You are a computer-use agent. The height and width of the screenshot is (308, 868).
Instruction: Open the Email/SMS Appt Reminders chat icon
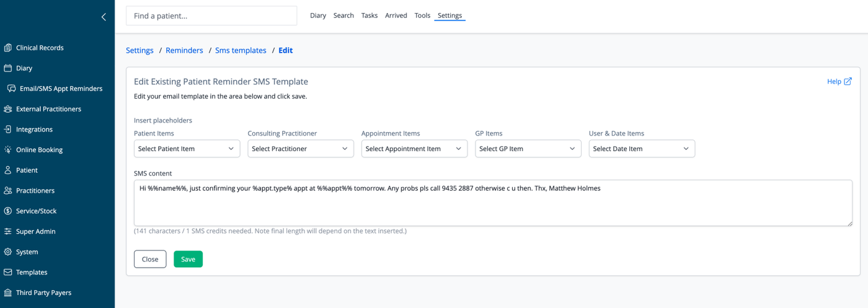(x=12, y=89)
